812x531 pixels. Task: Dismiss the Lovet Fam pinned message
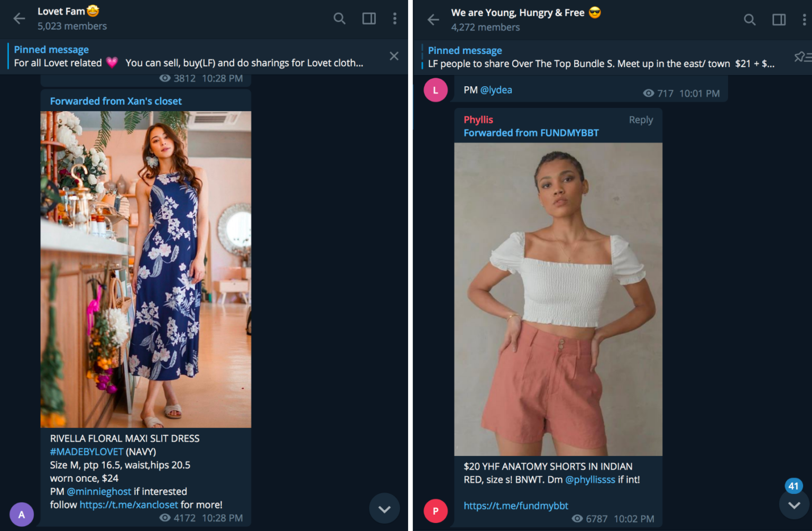[394, 56]
